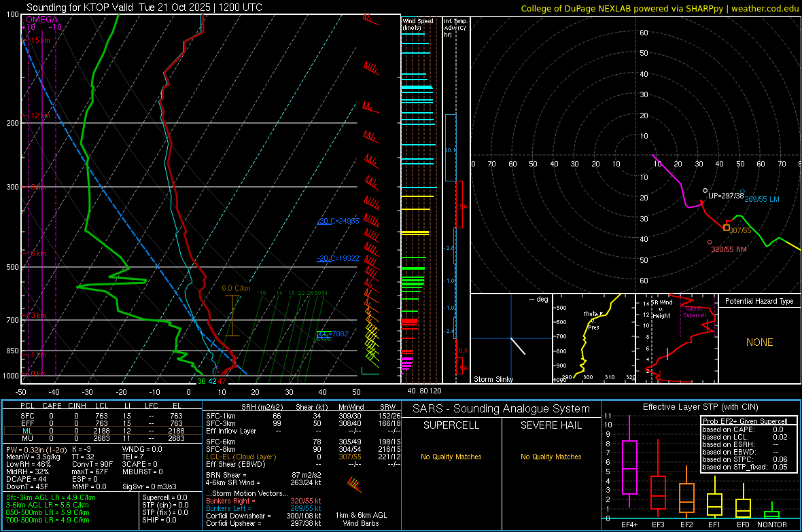This screenshot has height=532, width=802.
Task: Click the Eff Shear (EBWD) row label
Action: (236, 465)
